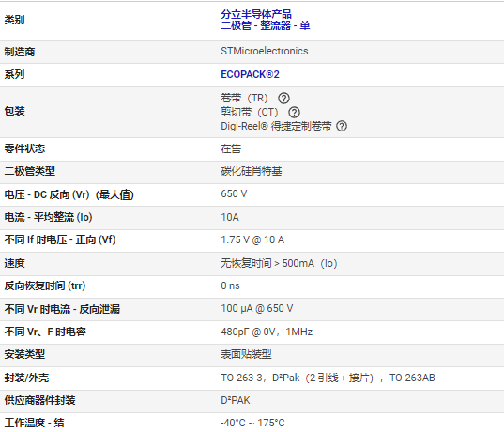This screenshot has width=504, height=432.
Task: Open the 分立半导体产品 category link
Action: click(256, 14)
